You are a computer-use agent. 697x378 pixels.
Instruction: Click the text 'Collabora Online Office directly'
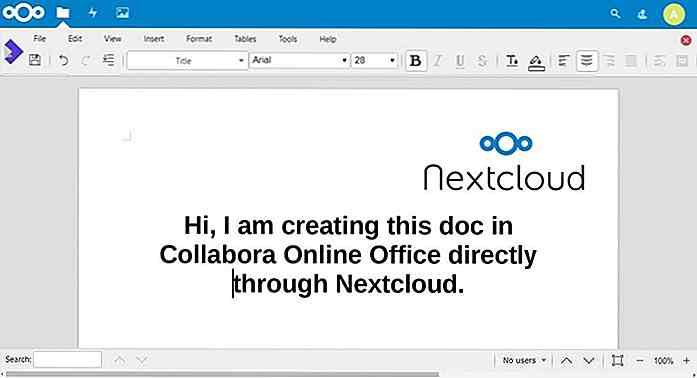pyautogui.click(x=348, y=255)
